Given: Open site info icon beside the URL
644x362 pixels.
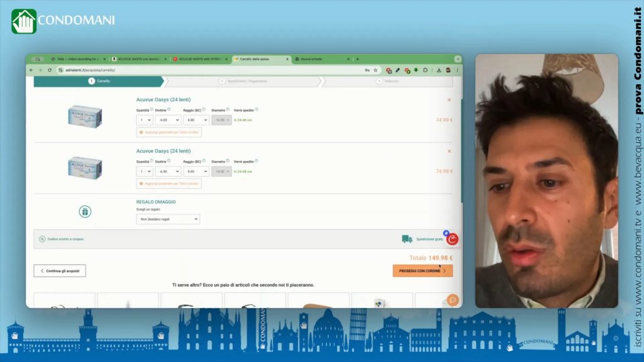Looking at the screenshot, I should pos(61,70).
